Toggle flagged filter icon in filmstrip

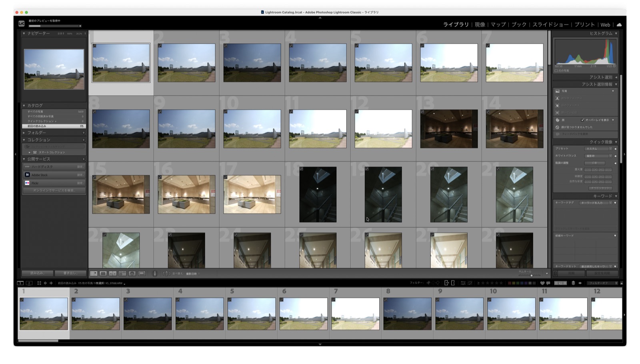428,283
